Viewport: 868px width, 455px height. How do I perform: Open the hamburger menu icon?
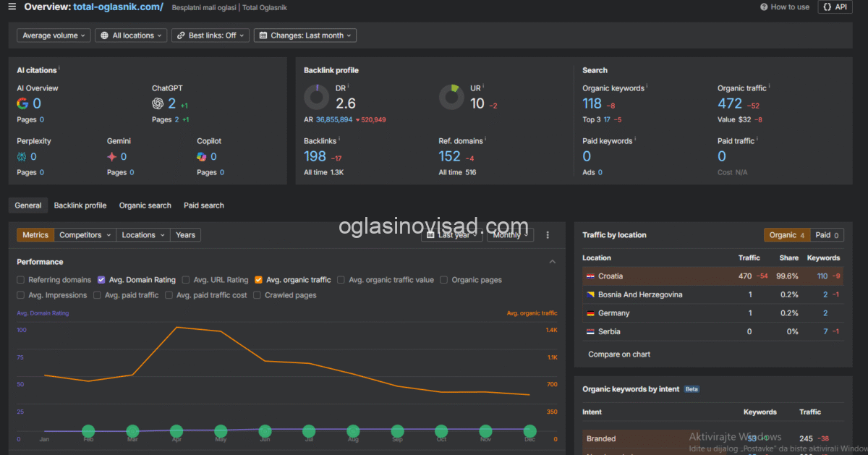tap(12, 7)
